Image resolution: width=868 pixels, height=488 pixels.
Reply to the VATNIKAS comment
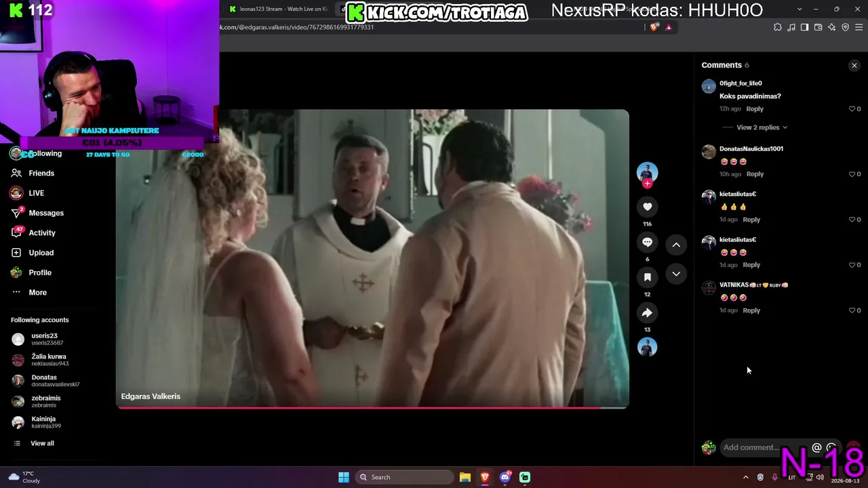(751, 310)
